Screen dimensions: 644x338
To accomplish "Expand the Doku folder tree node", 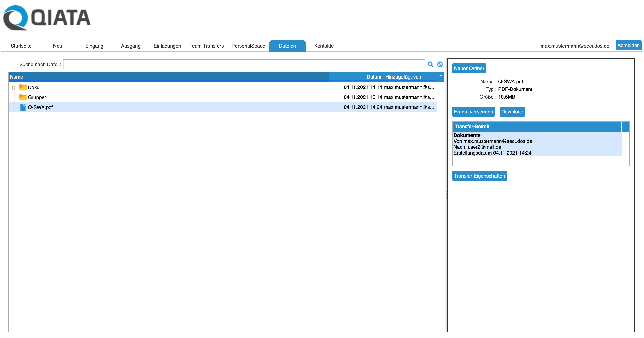I will point(14,88).
